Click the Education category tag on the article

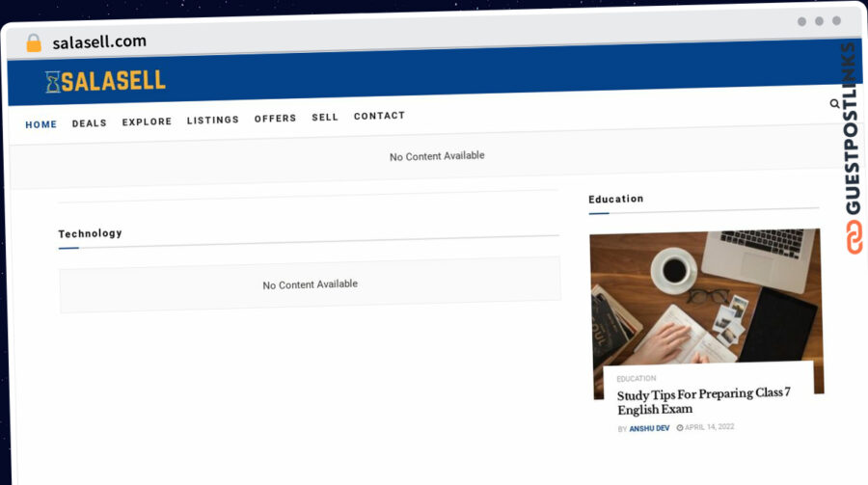coord(637,379)
